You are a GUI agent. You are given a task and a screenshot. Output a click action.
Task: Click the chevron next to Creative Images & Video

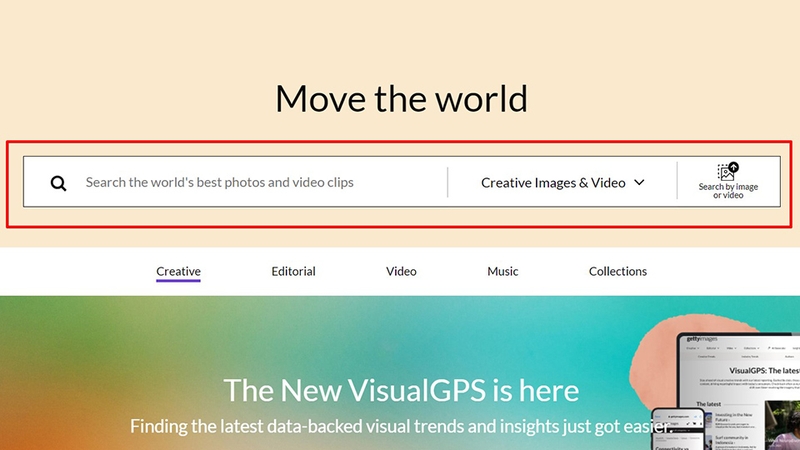tap(639, 182)
